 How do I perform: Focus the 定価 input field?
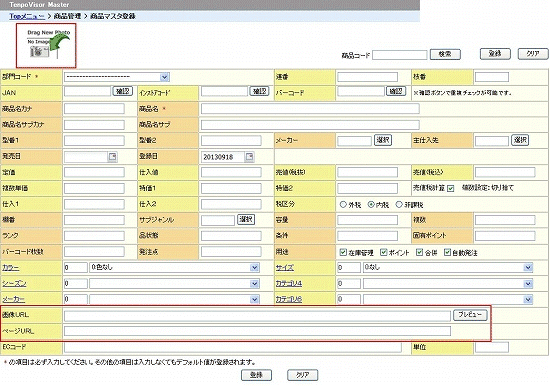[x=94, y=172]
